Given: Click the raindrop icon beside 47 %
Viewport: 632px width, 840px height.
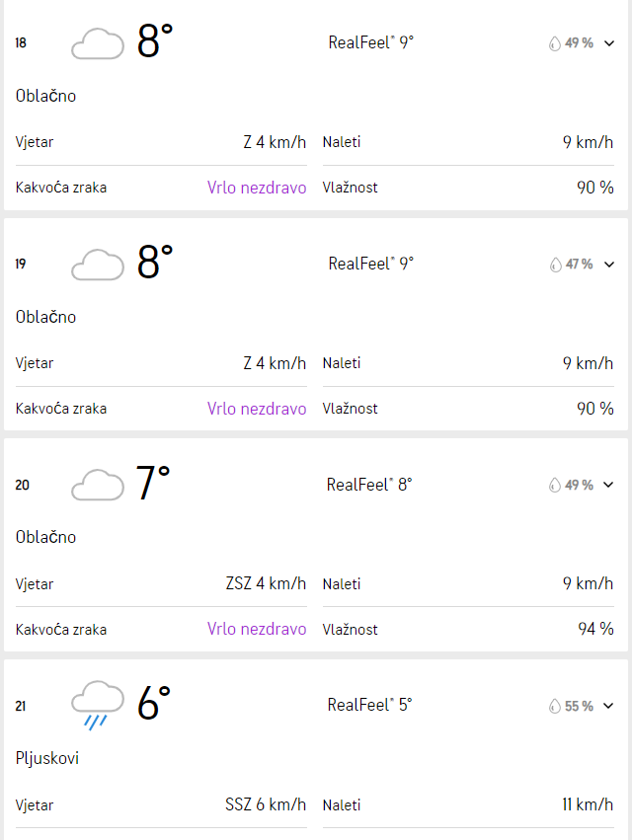Looking at the screenshot, I should pos(555,265).
